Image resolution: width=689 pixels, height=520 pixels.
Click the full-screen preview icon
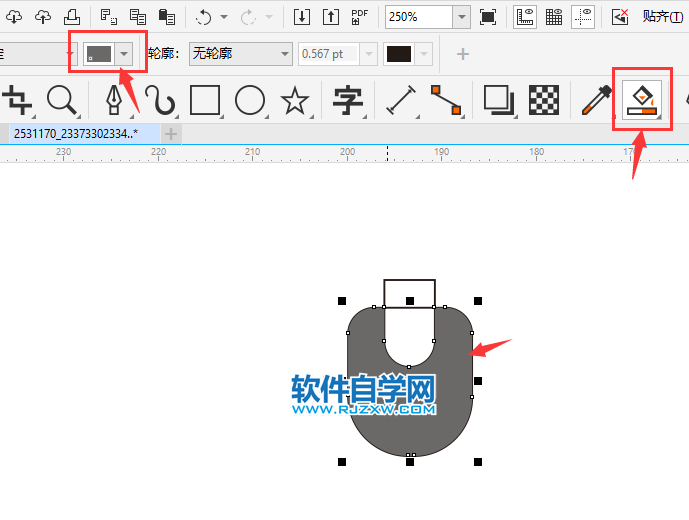pyautogui.click(x=488, y=17)
